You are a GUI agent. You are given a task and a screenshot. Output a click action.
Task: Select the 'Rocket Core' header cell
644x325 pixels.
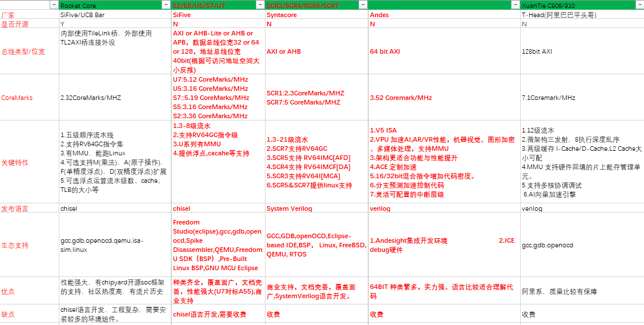pyautogui.click(x=115, y=5)
